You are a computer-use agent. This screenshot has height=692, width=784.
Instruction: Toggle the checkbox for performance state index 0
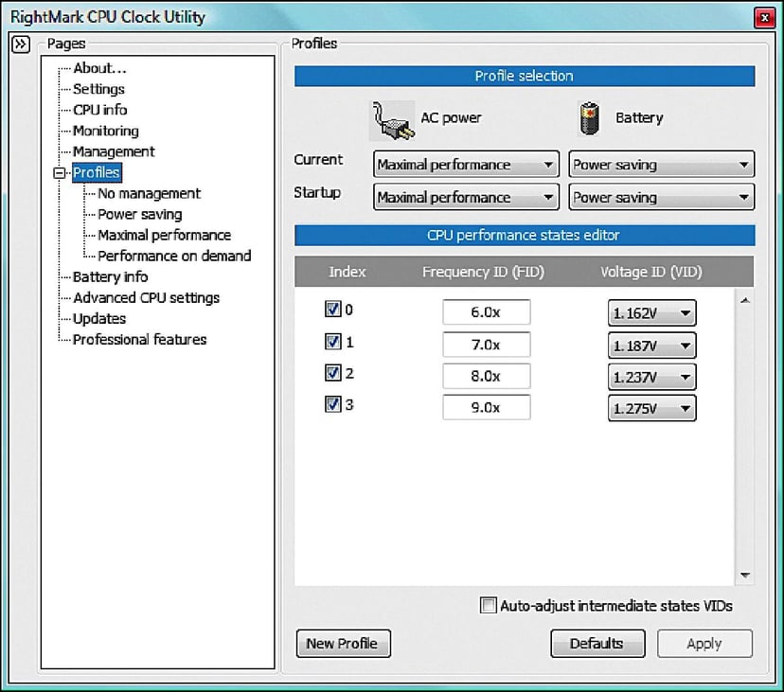(x=332, y=310)
